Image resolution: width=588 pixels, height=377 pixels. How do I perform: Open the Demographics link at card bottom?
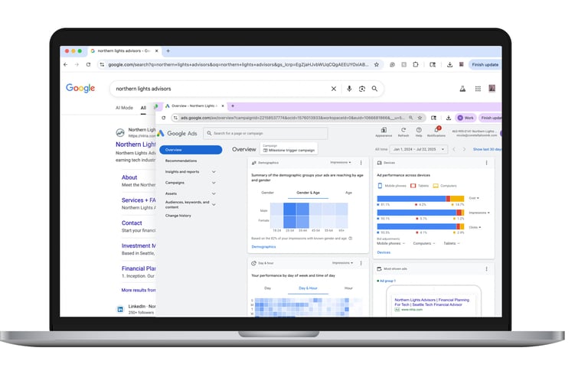click(x=263, y=247)
